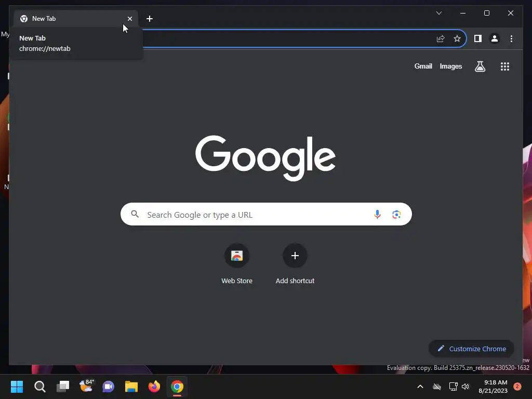
Task: Open weather widget showing 84°
Action: 86,386
